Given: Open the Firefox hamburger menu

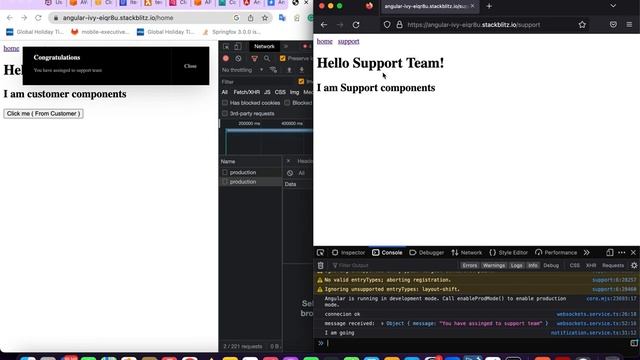Looking at the screenshot, I should [x=629, y=25].
